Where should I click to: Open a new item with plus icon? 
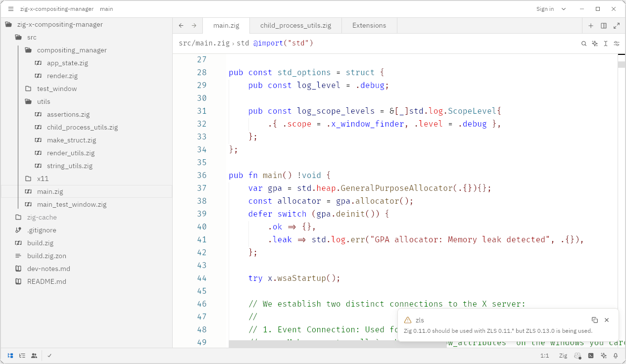591,26
